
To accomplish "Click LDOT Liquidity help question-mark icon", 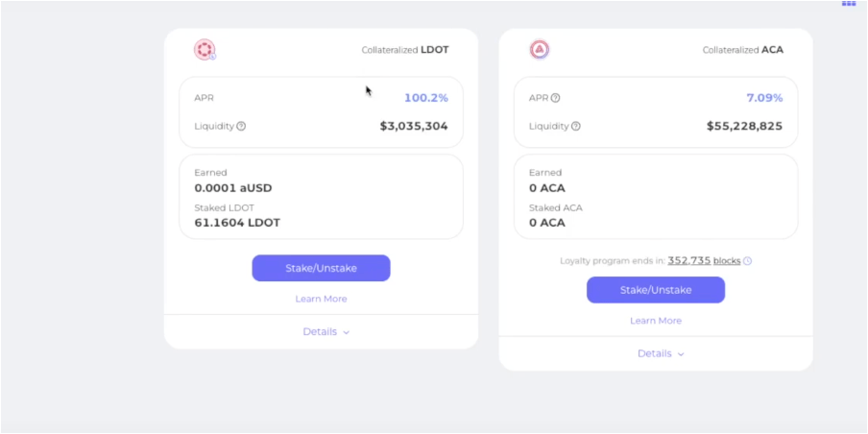I will (241, 126).
